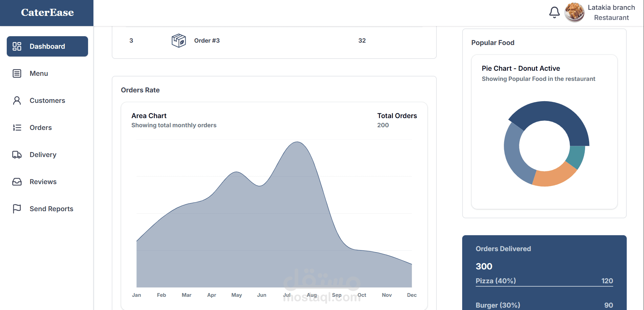Click the Menu list icon
The height and width of the screenshot is (310, 644).
tap(17, 73)
